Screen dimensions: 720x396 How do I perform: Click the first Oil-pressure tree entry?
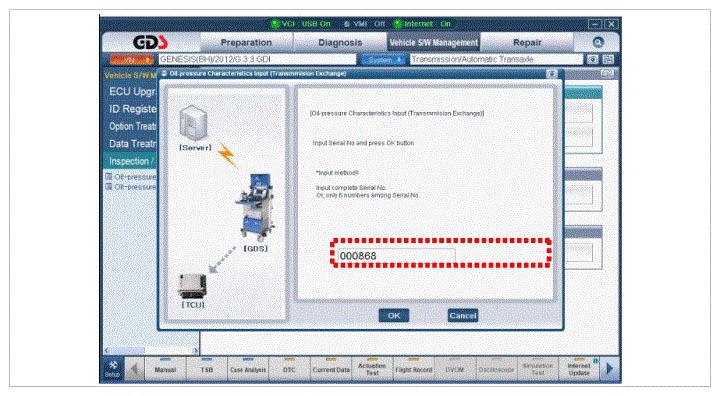[x=132, y=177]
